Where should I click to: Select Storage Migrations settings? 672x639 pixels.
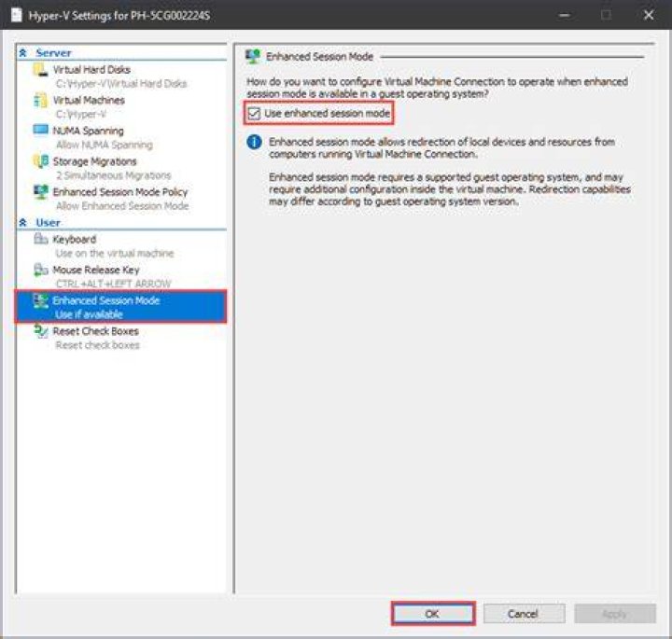[94, 161]
